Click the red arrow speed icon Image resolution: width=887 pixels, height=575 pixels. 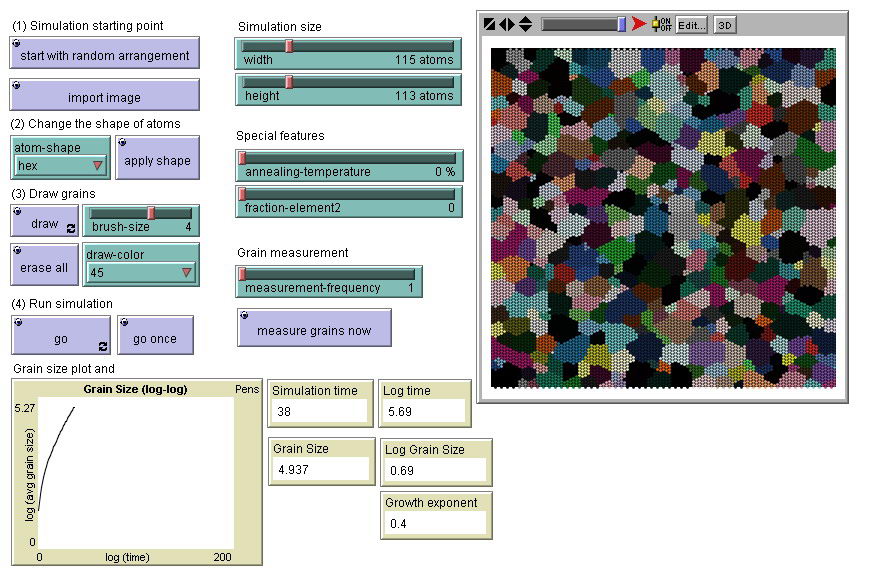point(639,24)
